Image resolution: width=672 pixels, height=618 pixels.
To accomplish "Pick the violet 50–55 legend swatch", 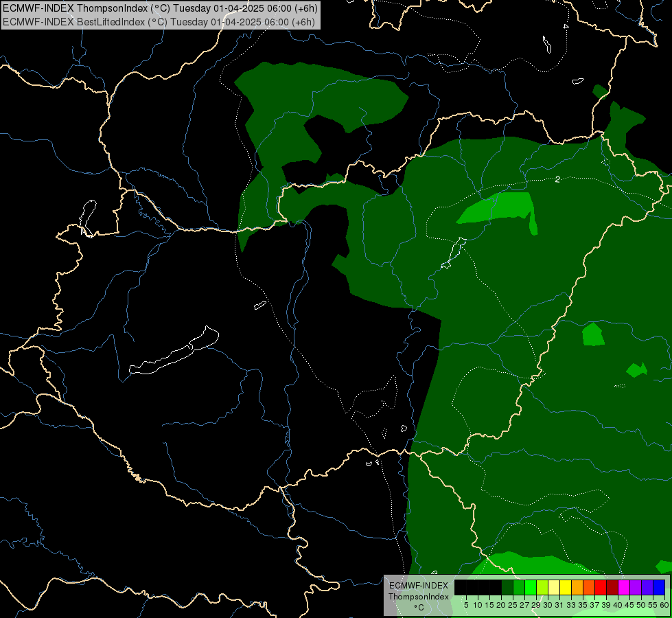I will point(647,587).
